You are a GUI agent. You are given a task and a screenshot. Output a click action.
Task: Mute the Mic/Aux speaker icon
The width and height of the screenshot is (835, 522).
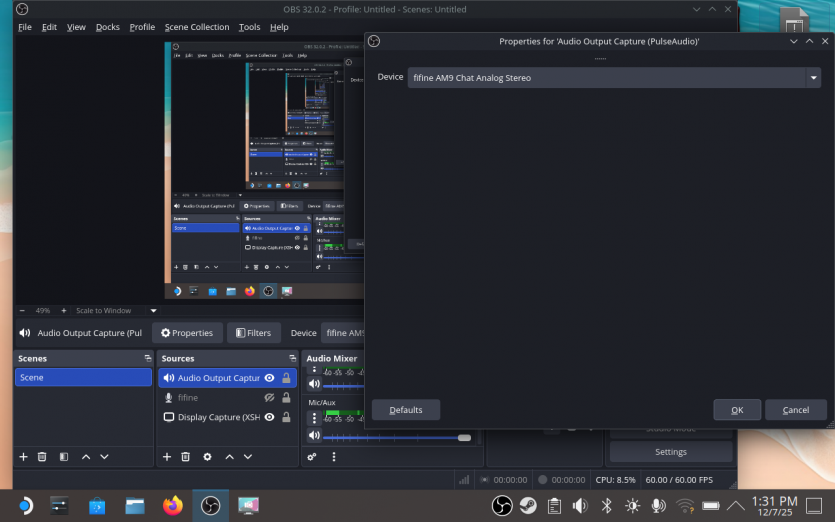(314, 436)
